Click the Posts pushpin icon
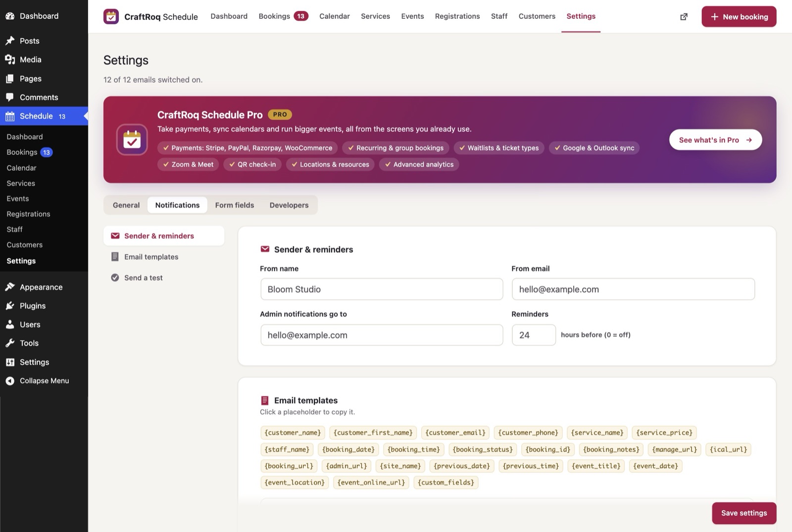The height and width of the screenshot is (532, 792). [10, 41]
